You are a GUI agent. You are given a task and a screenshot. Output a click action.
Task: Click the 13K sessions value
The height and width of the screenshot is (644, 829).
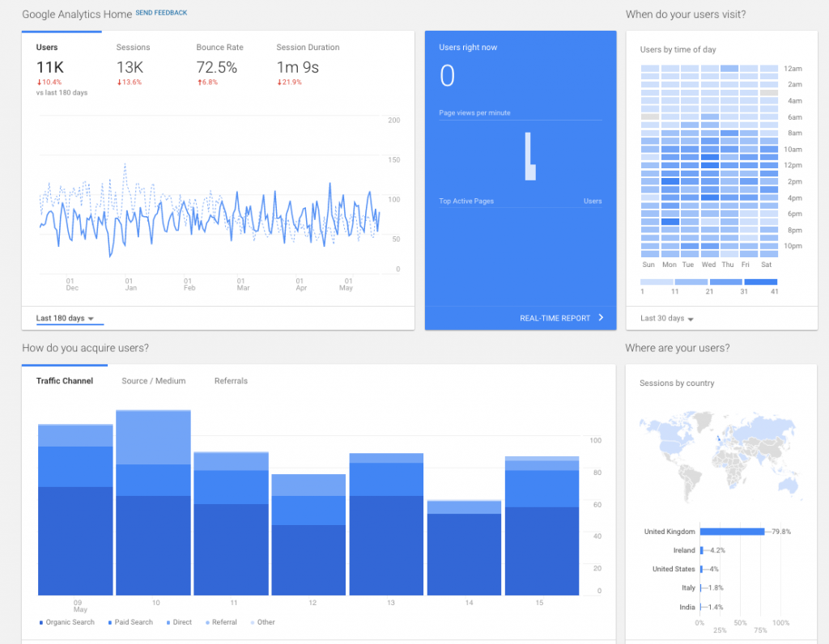[x=130, y=68]
